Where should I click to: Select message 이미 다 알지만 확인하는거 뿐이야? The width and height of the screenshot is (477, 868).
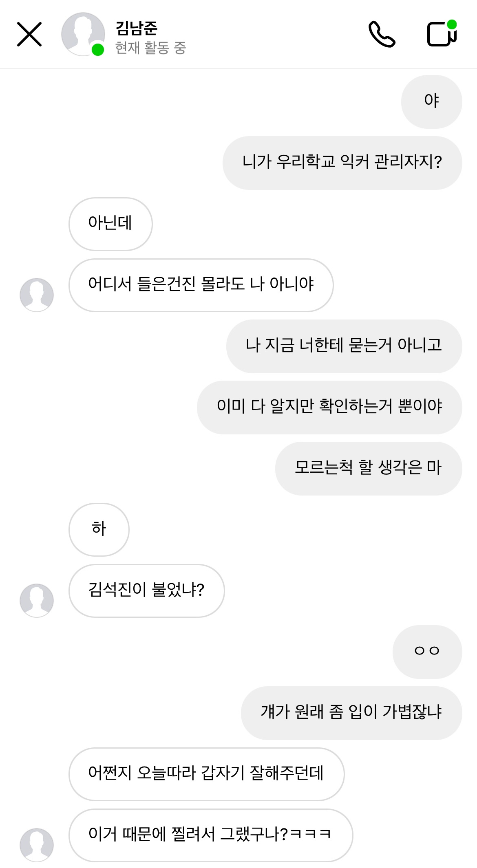point(329,407)
